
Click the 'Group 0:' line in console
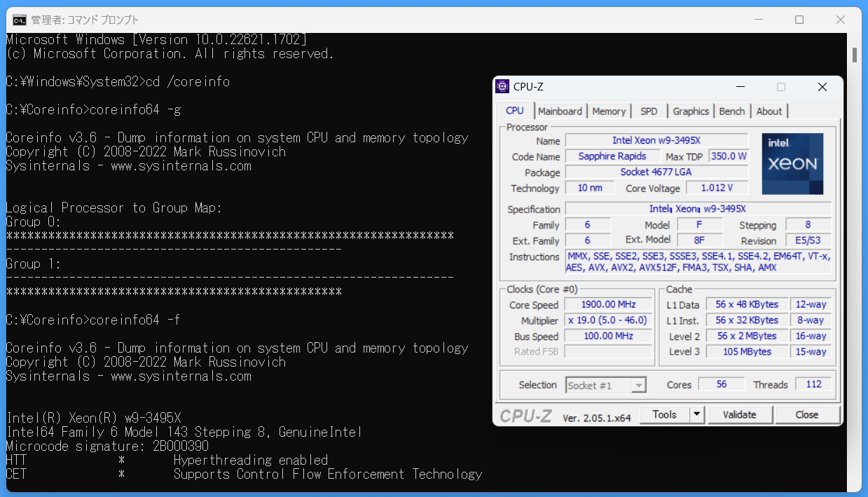click(34, 222)
